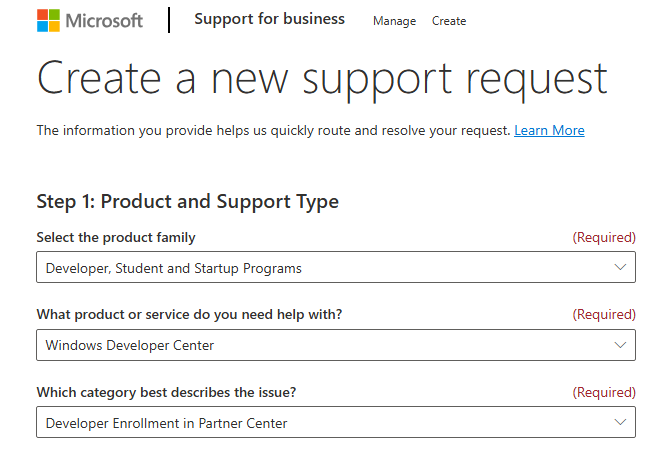The height and width of the screenshot is (461, 654).
Task: Open the Developer Enrollment in Partner Center dropdown
Action: pos(336,422)
